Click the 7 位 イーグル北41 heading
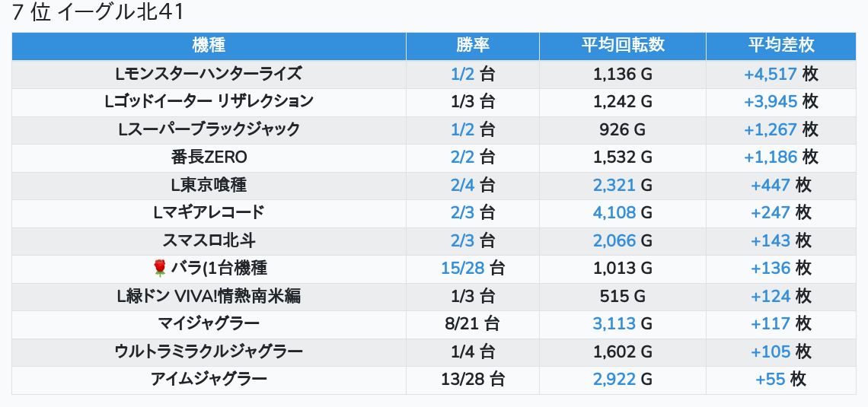Image resolution: width=868 pixels, height=407 pixels. point(97,13)
